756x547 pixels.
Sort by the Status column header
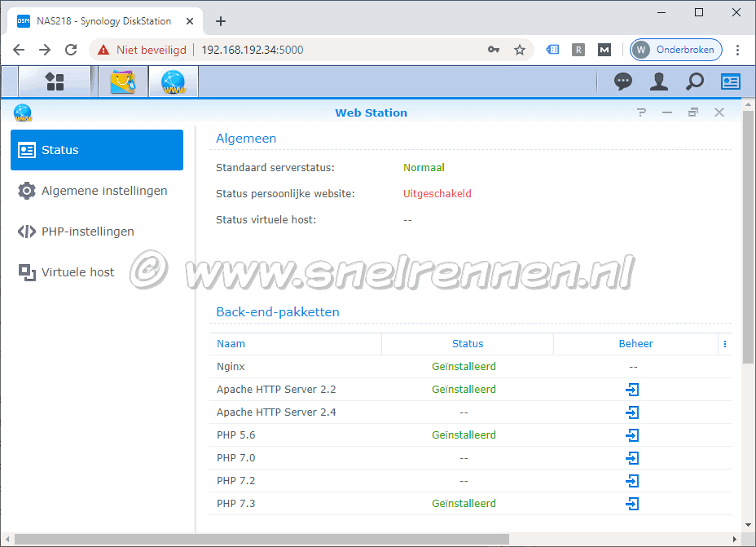point(468,344)
